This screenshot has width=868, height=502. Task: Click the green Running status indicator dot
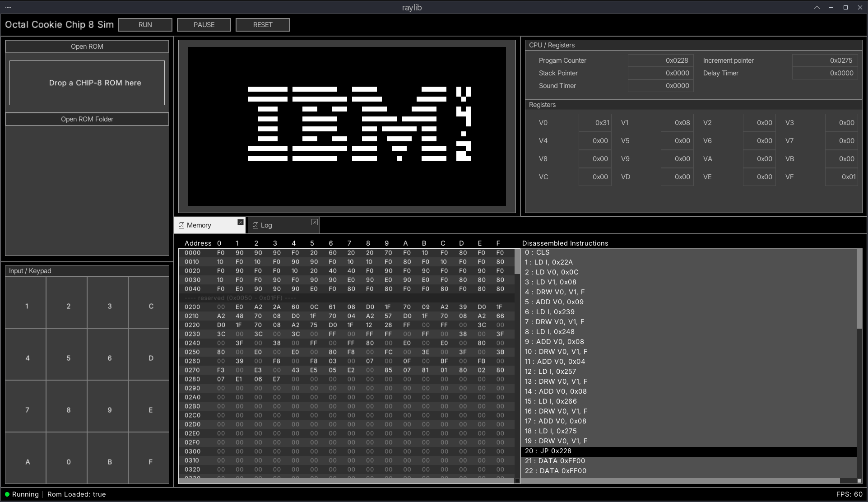click(x=7, y=494)
